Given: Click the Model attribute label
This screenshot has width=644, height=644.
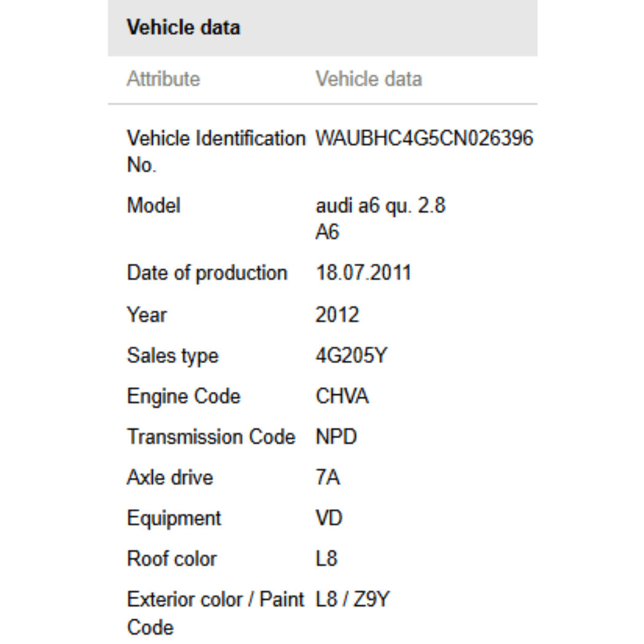Looking at the screenshot, I should [x=153, y=205].
